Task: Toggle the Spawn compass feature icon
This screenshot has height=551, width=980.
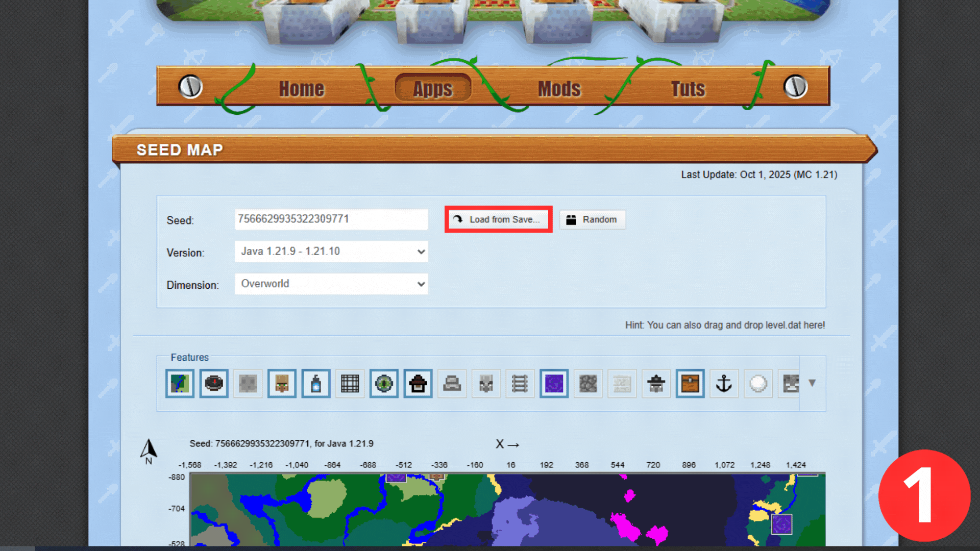Action: coord(214,383)
